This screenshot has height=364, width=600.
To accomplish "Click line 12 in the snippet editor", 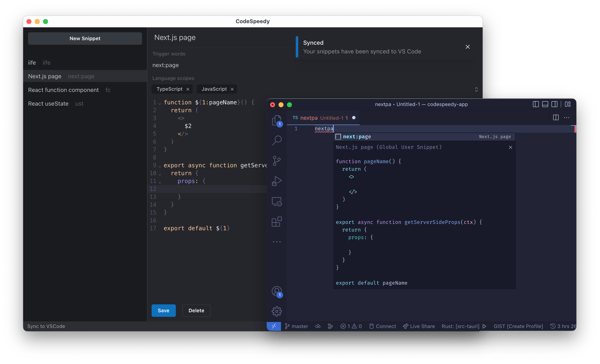I will tap(207, 189).
